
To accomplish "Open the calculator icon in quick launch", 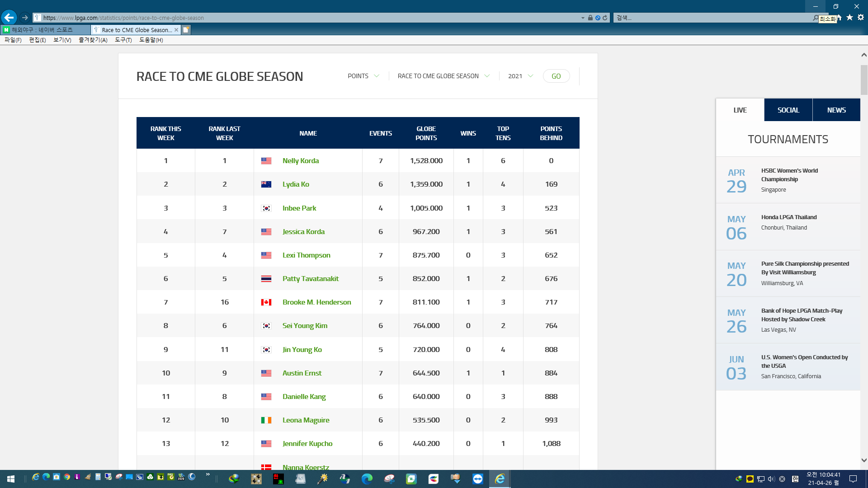I will 98,477.
